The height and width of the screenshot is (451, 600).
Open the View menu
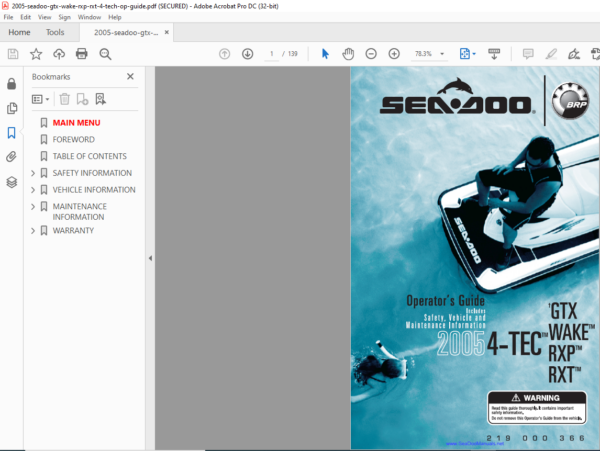click(x=44, y=17)
